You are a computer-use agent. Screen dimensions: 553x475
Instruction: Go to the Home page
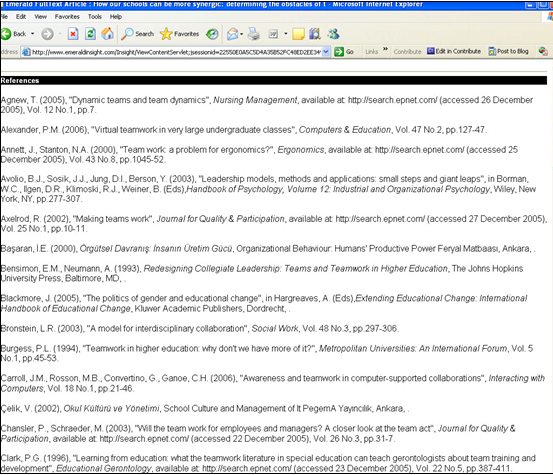[108, 34]
